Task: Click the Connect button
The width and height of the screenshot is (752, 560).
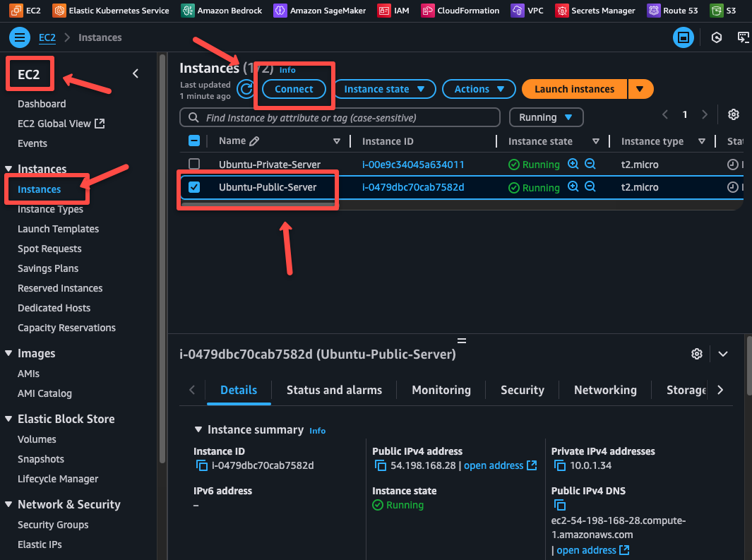Action: 294,89
